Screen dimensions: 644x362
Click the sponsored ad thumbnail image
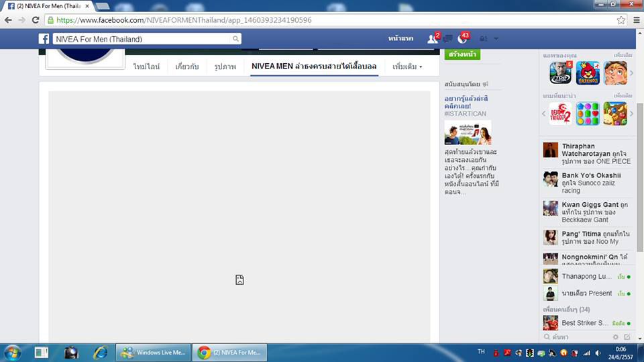click(468, 132)
